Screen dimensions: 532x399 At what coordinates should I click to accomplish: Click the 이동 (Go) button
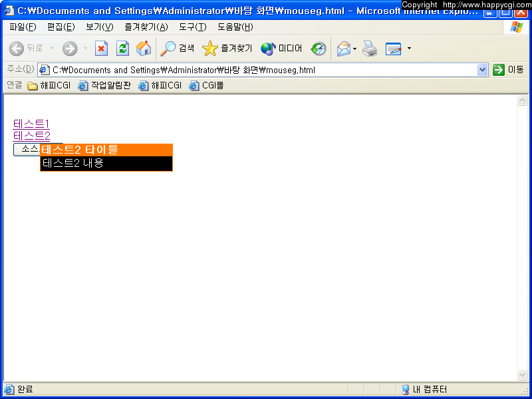(508, 70)
